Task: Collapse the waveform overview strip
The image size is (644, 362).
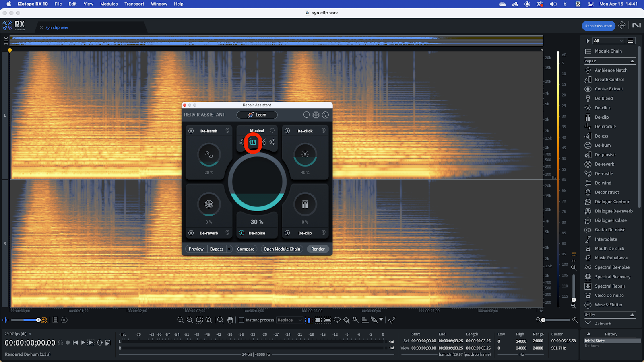Action: (x=6, y=41)
